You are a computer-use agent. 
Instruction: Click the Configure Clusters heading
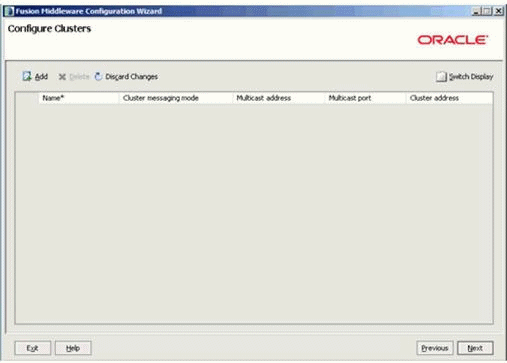pos(49,29)
